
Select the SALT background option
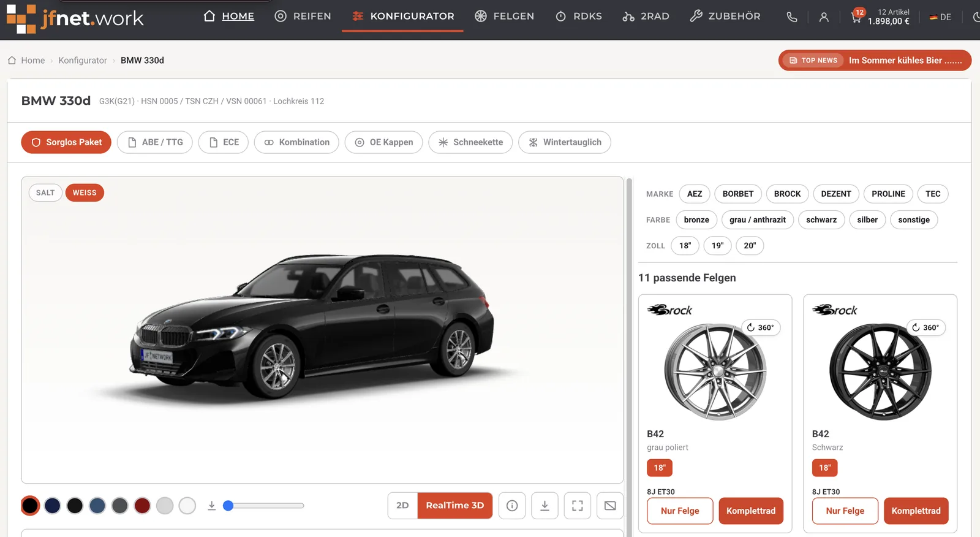(45, 192)
